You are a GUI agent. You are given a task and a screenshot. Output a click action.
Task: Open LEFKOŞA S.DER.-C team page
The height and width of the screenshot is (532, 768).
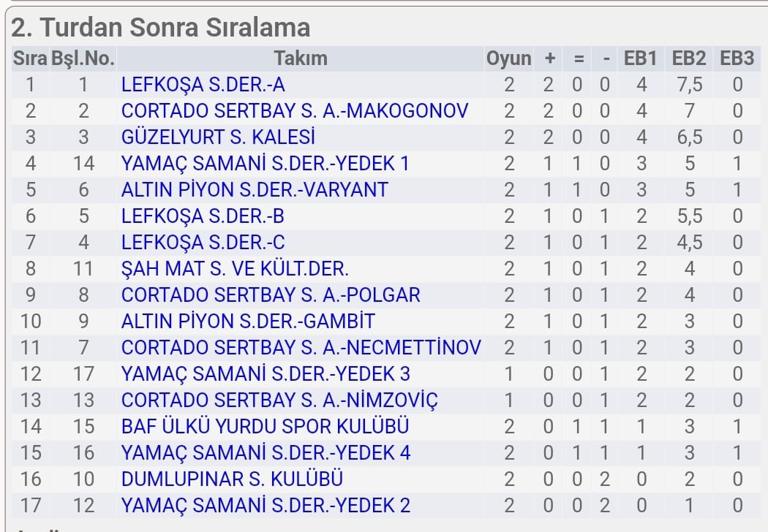click(203, 243)
